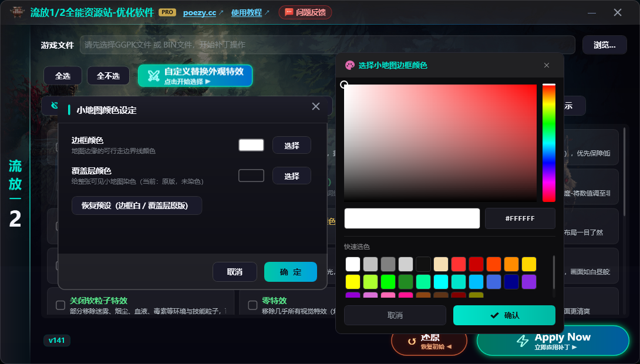Click the white 边框颜色 preview swatch
640x364 pixels.
[x=251, y=145]
